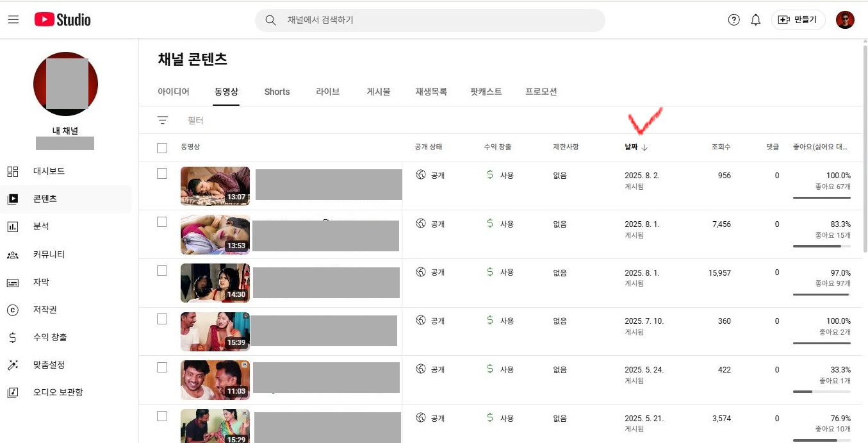
Task: Open the notifications bell
Action: [x=756, y=20]
